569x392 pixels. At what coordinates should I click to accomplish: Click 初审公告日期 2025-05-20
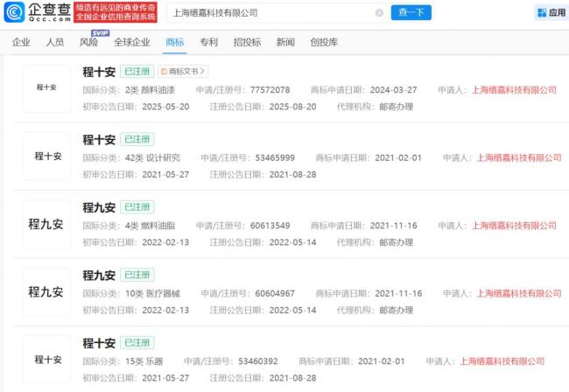tap(165, 107)
